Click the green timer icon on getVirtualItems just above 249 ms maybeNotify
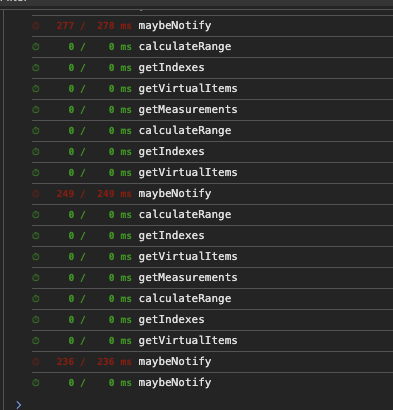 tap(36, 173)
